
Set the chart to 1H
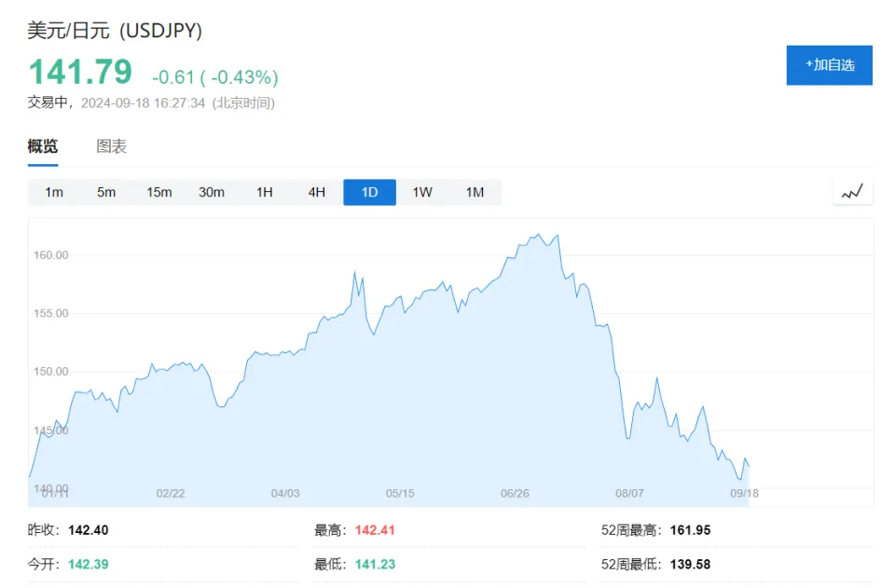pos(265,193)
